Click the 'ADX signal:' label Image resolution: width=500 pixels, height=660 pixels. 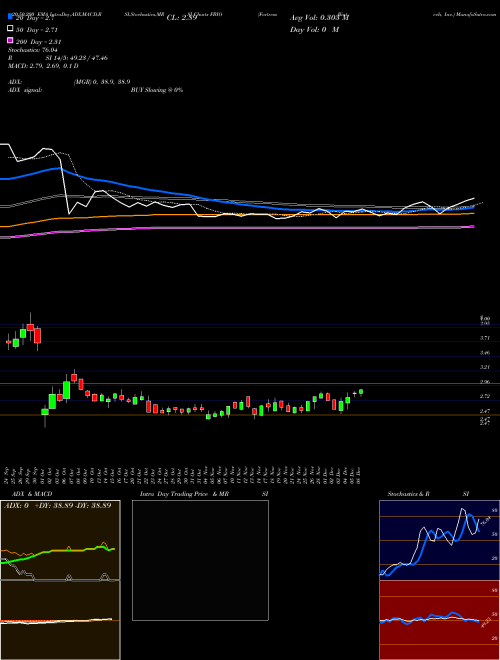24,90
